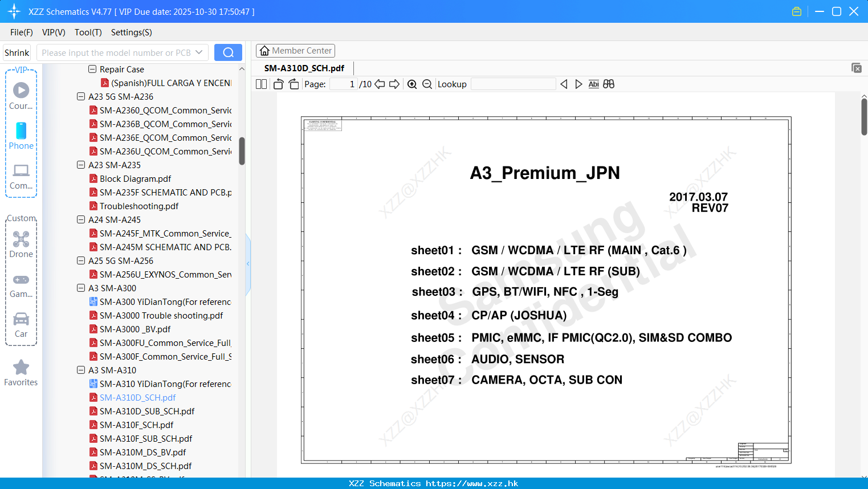Open the Member Center
Screen dimensions: 868x489
[x=295, y=51]
